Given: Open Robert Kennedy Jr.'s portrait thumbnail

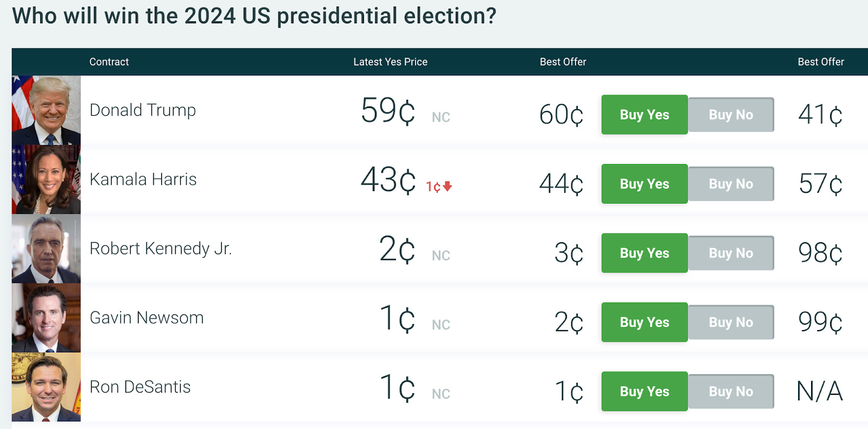Looking at the screenshot, I should coord(46,249).
